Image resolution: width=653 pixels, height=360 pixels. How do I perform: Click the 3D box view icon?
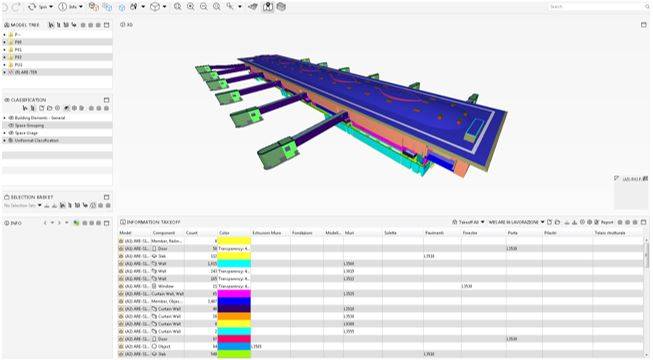point(155,7)
